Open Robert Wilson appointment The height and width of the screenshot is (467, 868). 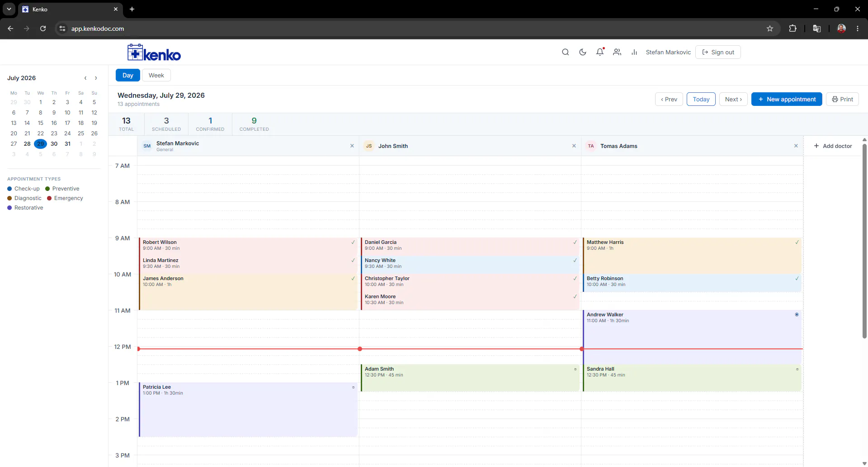(x=248, y=247)
